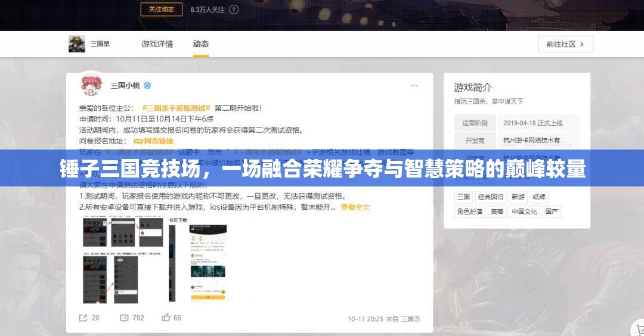The height and width of the screenshot is (336, 644).
Task: Select the 中国文化 tag
Action: (x=524, y=211)
